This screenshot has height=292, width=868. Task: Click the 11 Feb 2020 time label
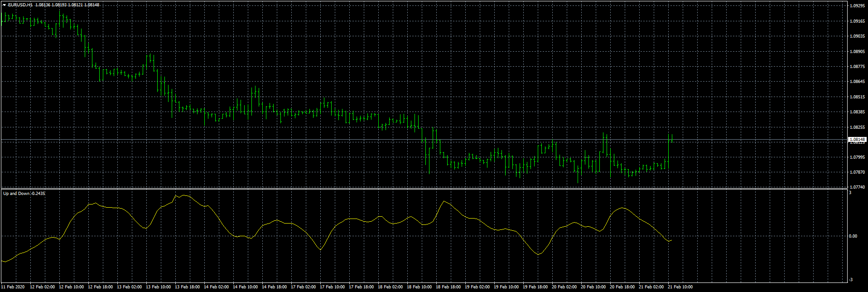click(x=13, y=287)
